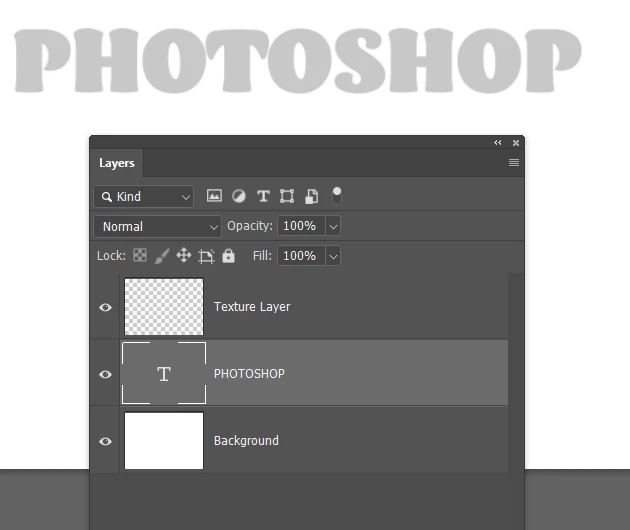Hide the Texture Layer with eye icon
Image resolution: width=630 pixels, height=530 pixels.
pos(105,307)
